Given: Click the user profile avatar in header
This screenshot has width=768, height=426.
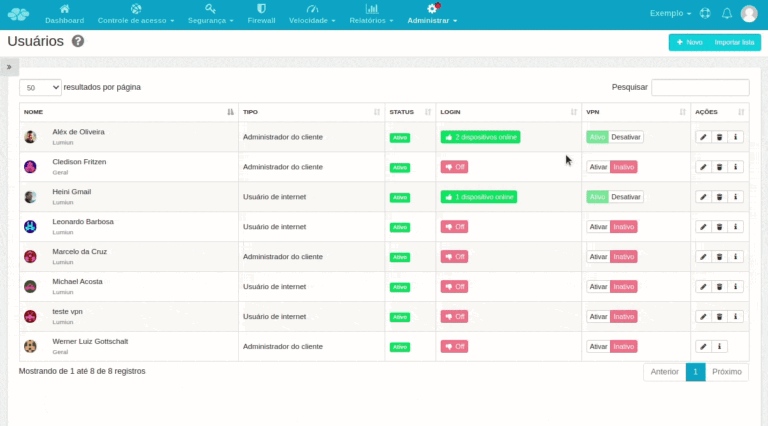Looking at the screenshot, I should coord(749,13).
